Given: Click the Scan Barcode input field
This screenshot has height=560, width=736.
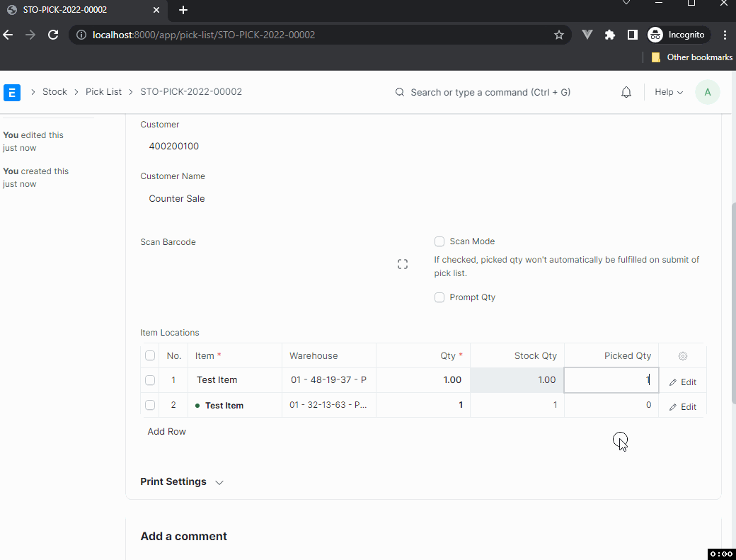Looking at the screenshot, I should tap(275, 264).
